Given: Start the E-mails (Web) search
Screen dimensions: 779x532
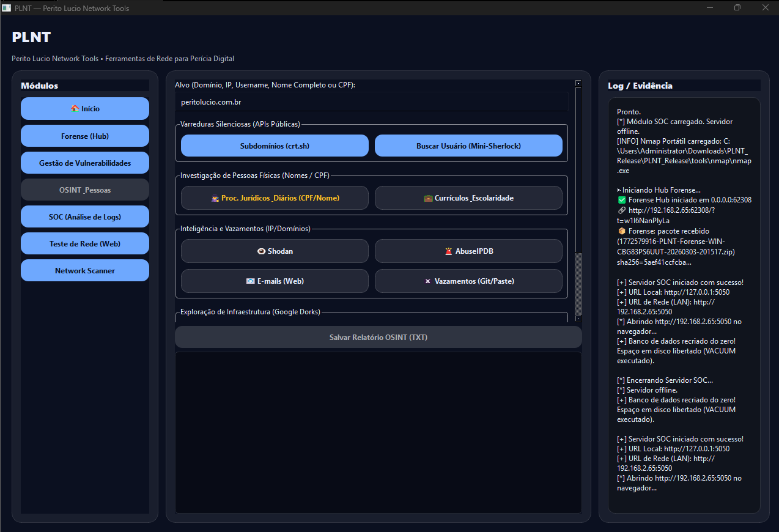Looking at the screenshot, I should 275,281.
